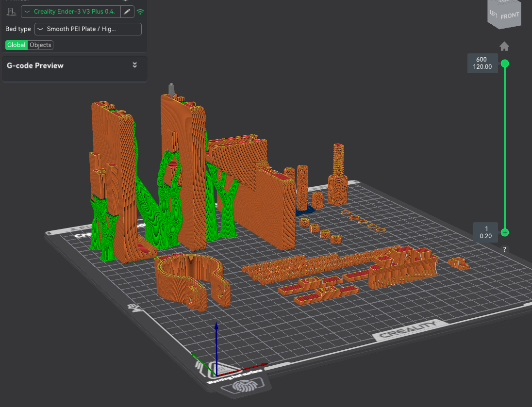
Task: Click the FRONT face of the view cube
Action: click(510, 16)
